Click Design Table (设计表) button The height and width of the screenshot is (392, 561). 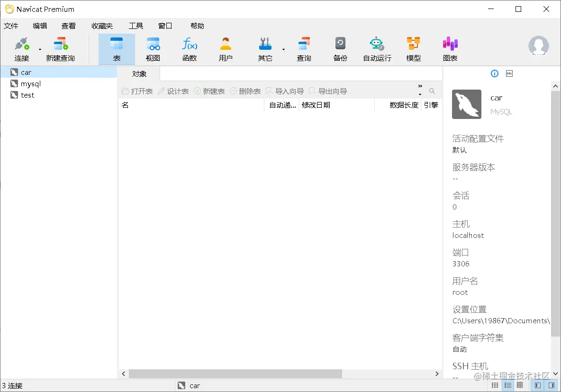173,91
